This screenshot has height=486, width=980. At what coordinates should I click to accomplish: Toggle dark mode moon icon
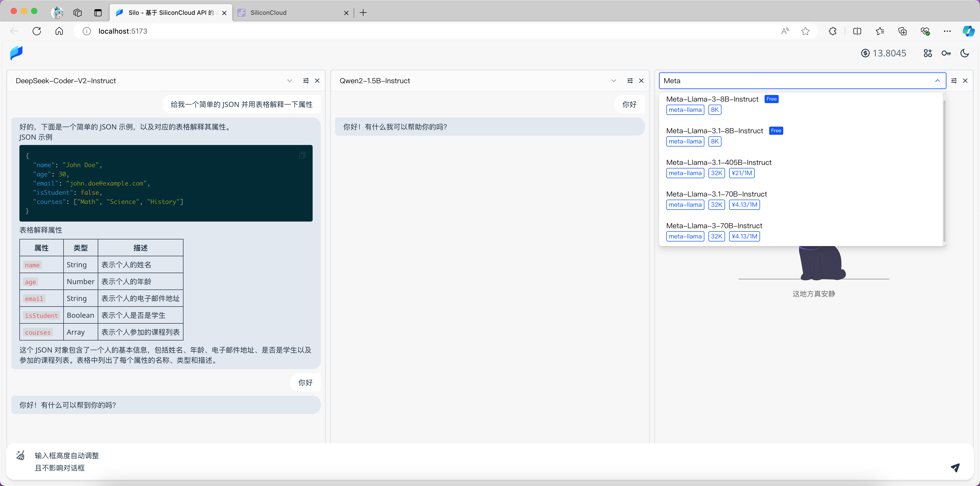(x=965, y=53)
